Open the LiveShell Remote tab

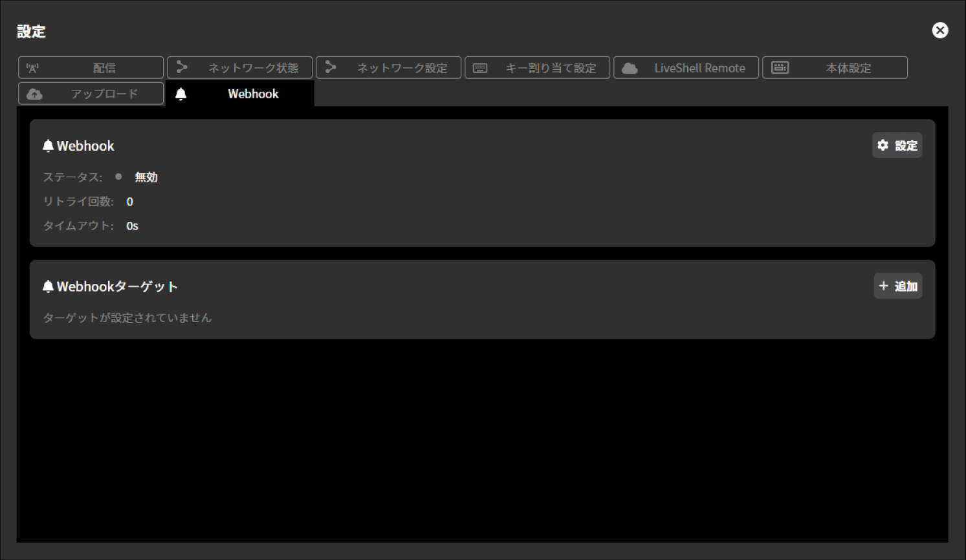tap(686, 67)
